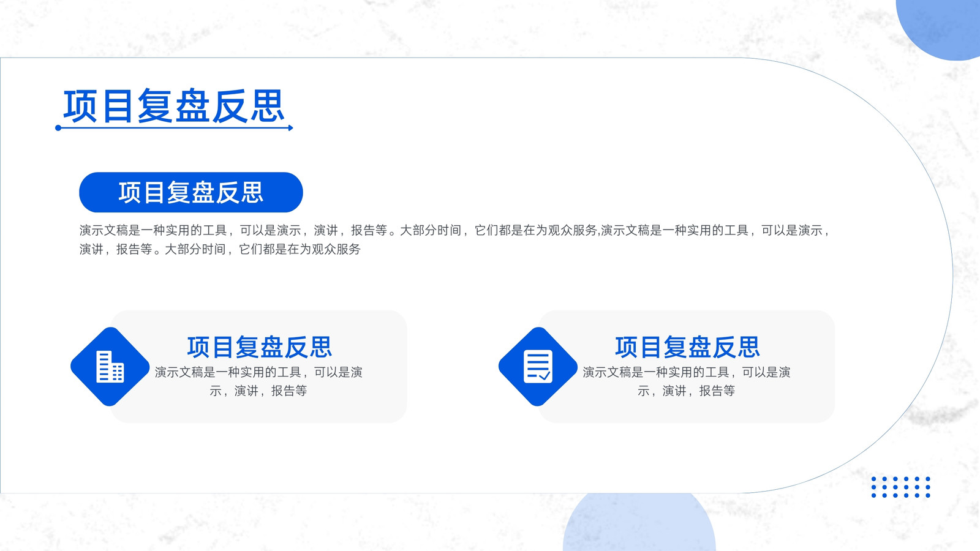Click the blue pill label 项目复盘反思
980x551 pixels.
click(x=191, y=192)
